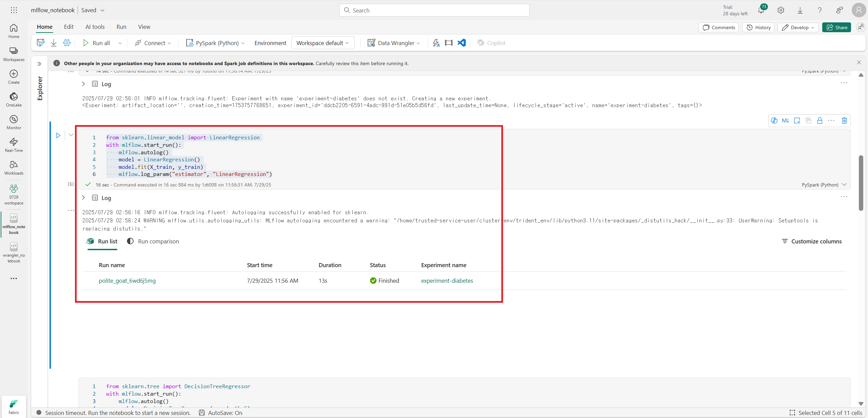This screenshot has width=868, height=418.
Task: Switch to the View tab
Action: [144, 27]
